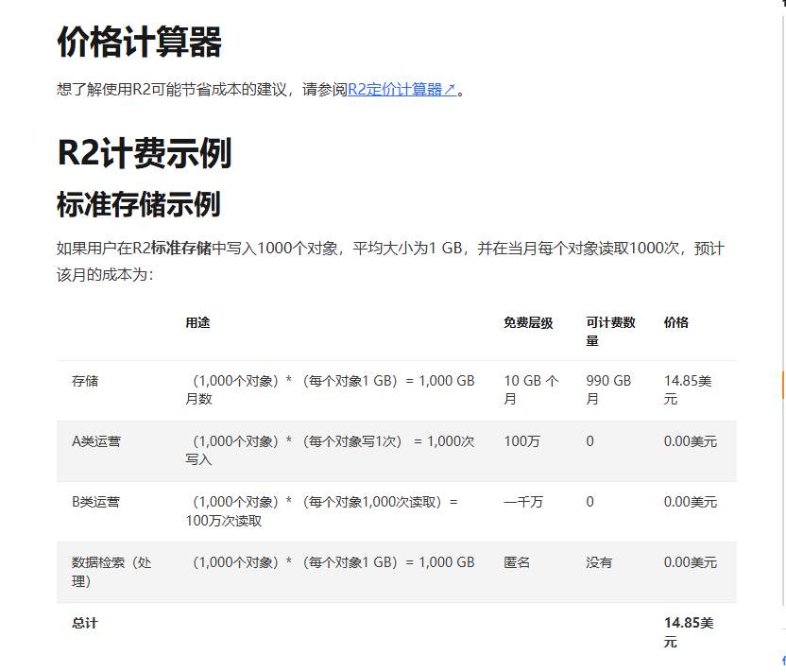Click the A类运营 usage formula cell

coord(330,450)
